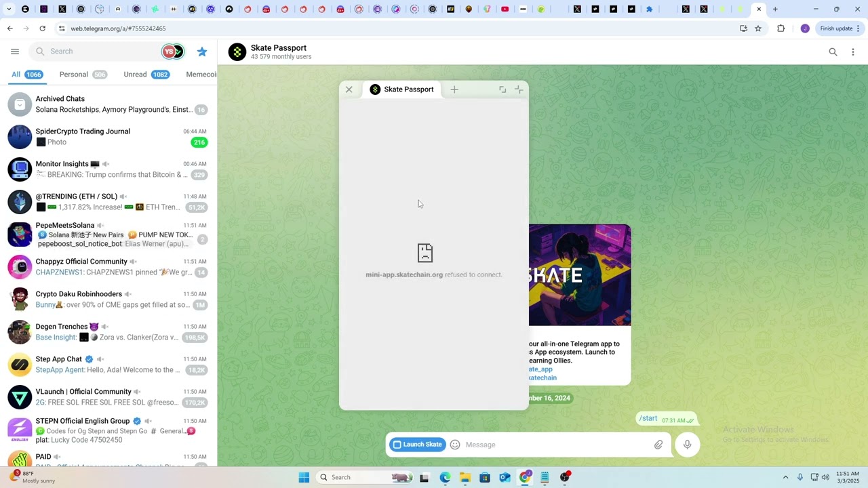This screenshot has width=868, height=488.
Task: Search within the Skate Passport chat
Action: click(833, 52)
